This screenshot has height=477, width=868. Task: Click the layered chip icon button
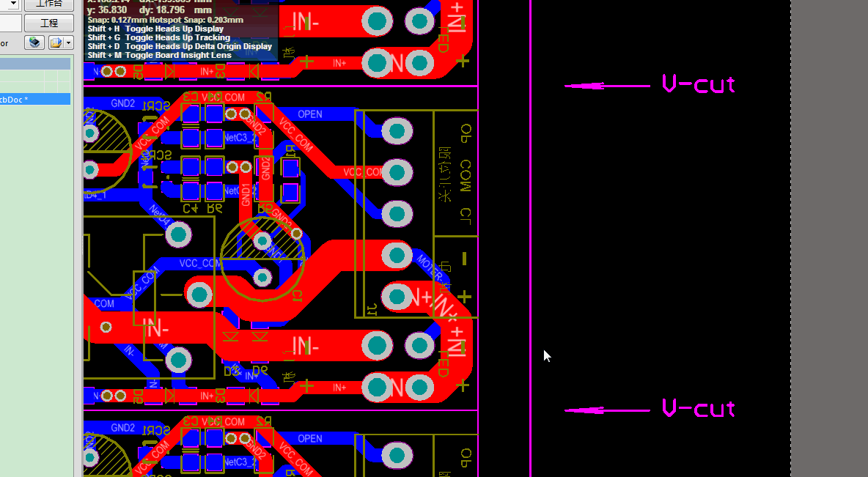point(34,43)
